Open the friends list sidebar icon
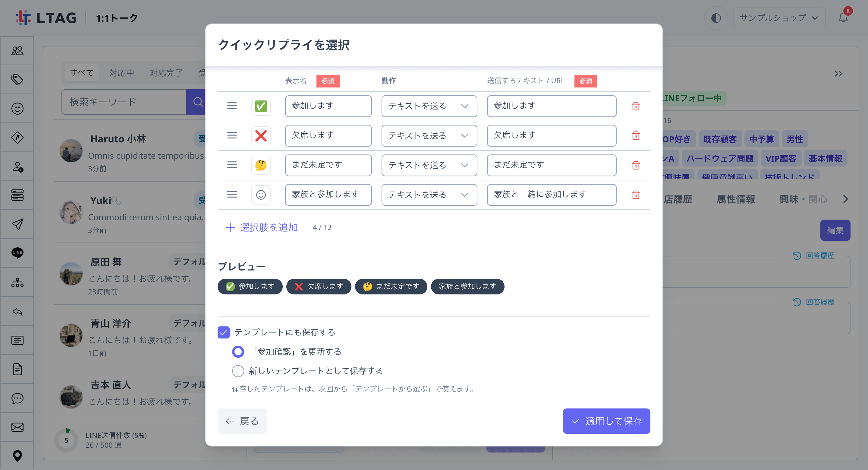Image resolution: width=868 pixels, height=470 pixels. [17, 51]
